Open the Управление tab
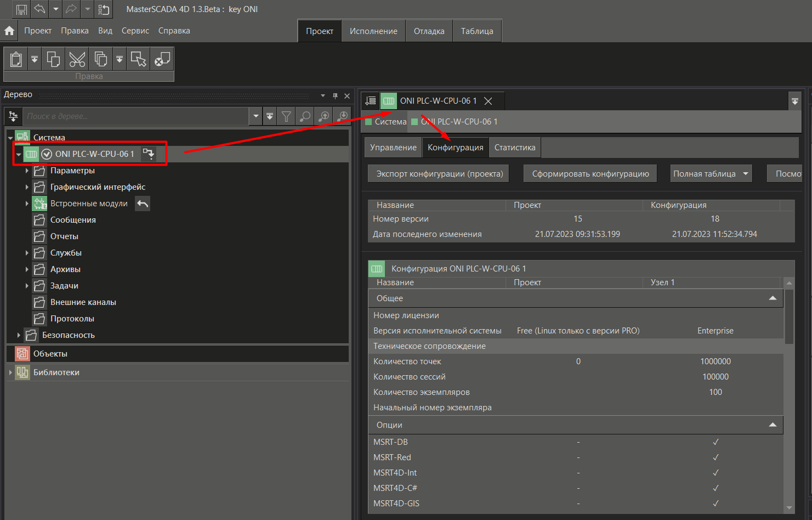 (x=393, y=148)
